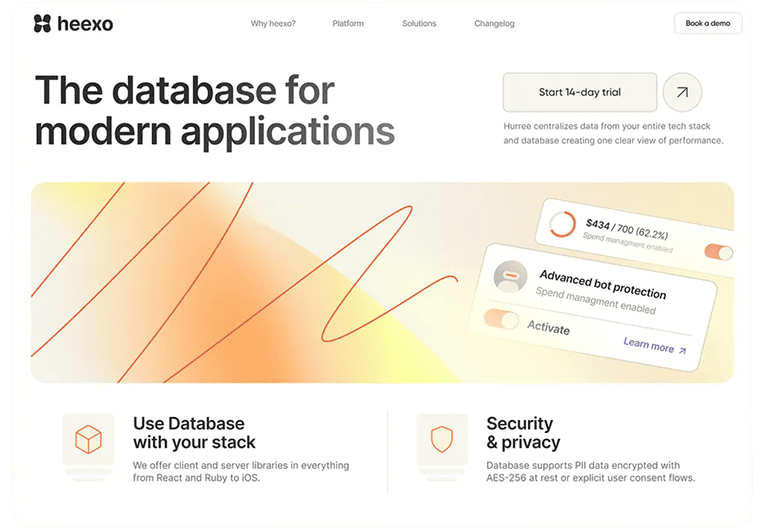This screenshot has width=766, height=528.
Task: Click the shield security icon
Action: 442,439
